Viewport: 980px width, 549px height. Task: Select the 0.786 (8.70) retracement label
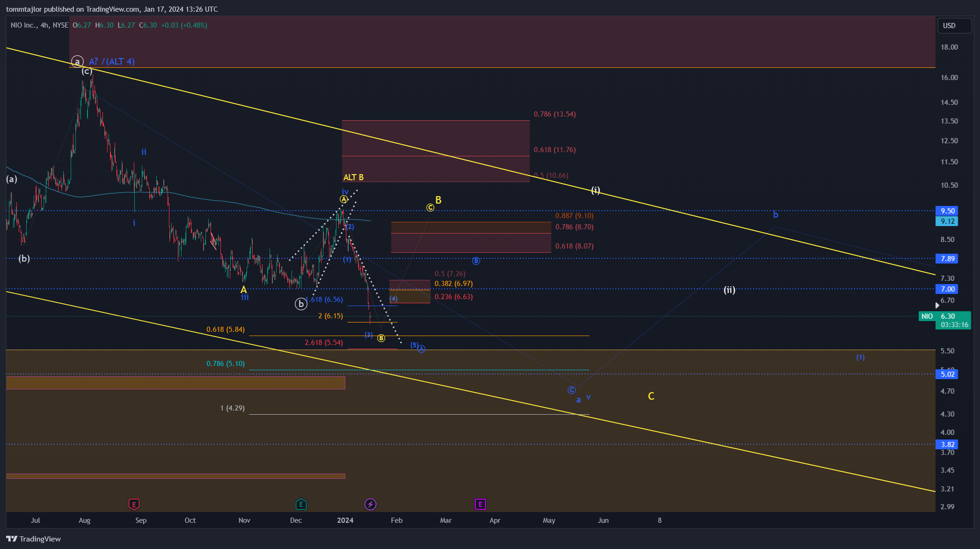(x=574, y=227)
